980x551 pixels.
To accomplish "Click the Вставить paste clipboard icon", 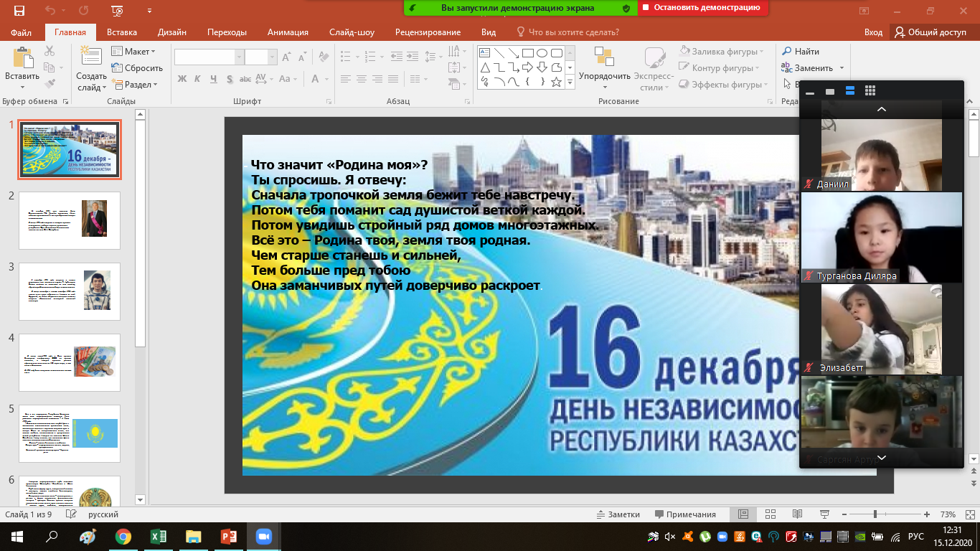I will coord(22,58).
